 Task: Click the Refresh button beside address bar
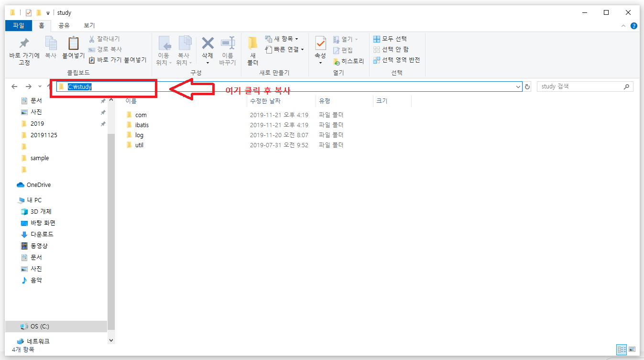click(527, 87)
